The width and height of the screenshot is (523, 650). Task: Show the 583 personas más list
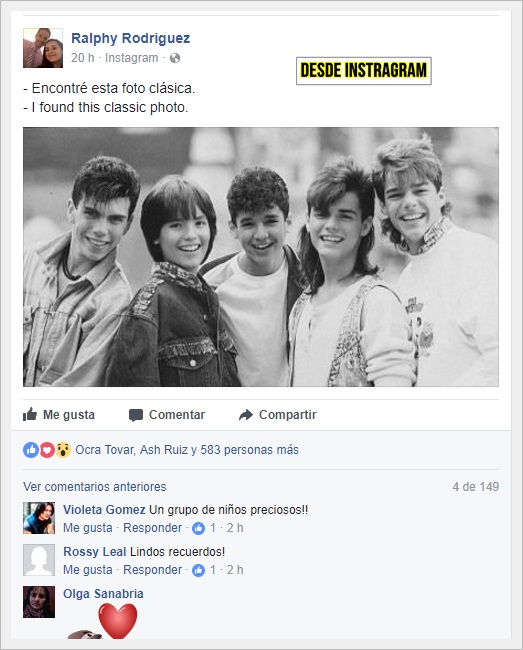coord(249,450)
